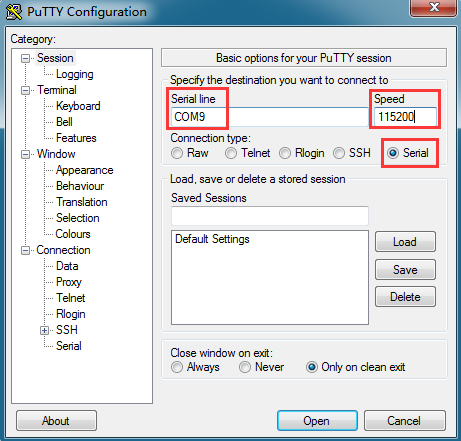Collapse the Terminal tree node
Viewport: 461px width, 441px height.
click(25, 90)
